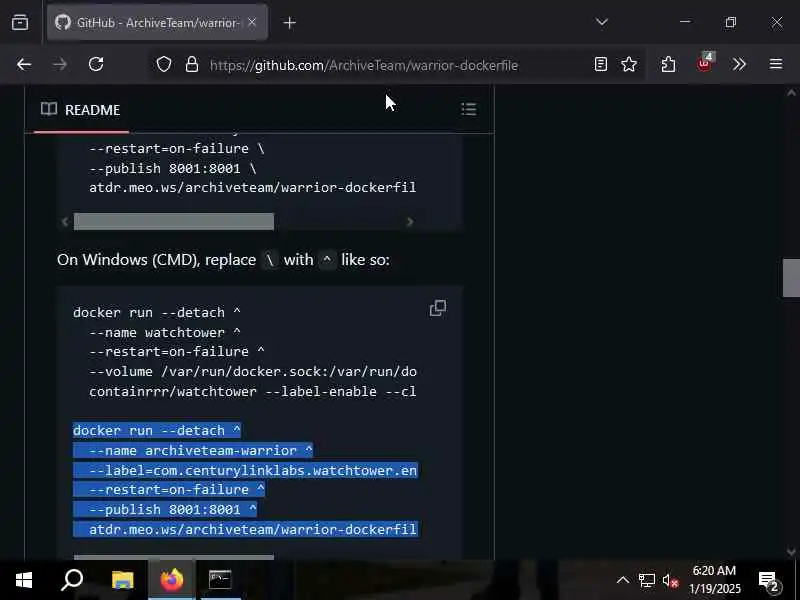Open a new tab with plus button
800x600 pixels.
click(x=289, y=22)
